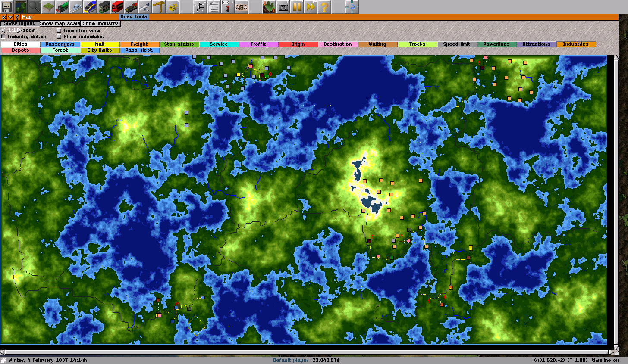The height and width of the screenshot is (364, 628).
Task: Select the magnifying glass inspection tool
Action: click(x=35, y=7)
